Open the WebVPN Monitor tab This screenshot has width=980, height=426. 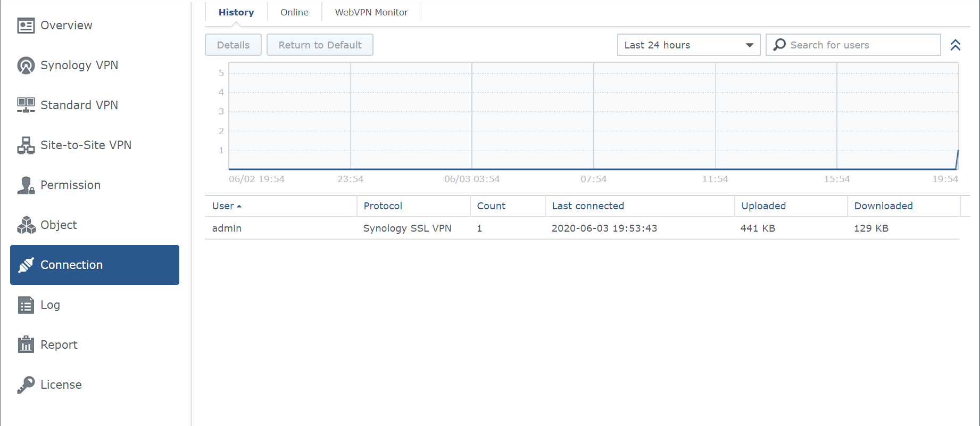pyautogui.click(x=371, y=12)
